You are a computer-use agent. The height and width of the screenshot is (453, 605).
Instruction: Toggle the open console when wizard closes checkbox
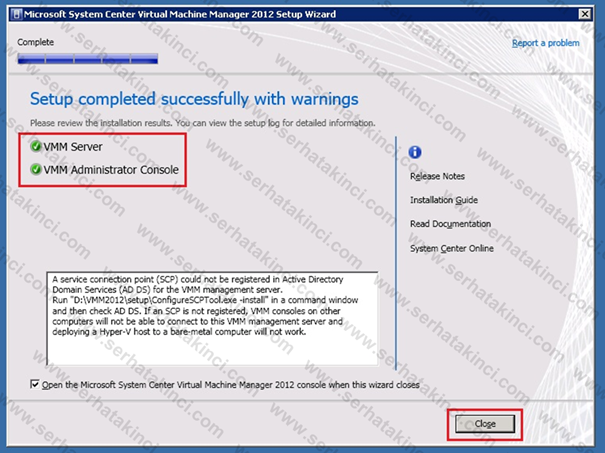pyautogui.click(x=35, y=384)
